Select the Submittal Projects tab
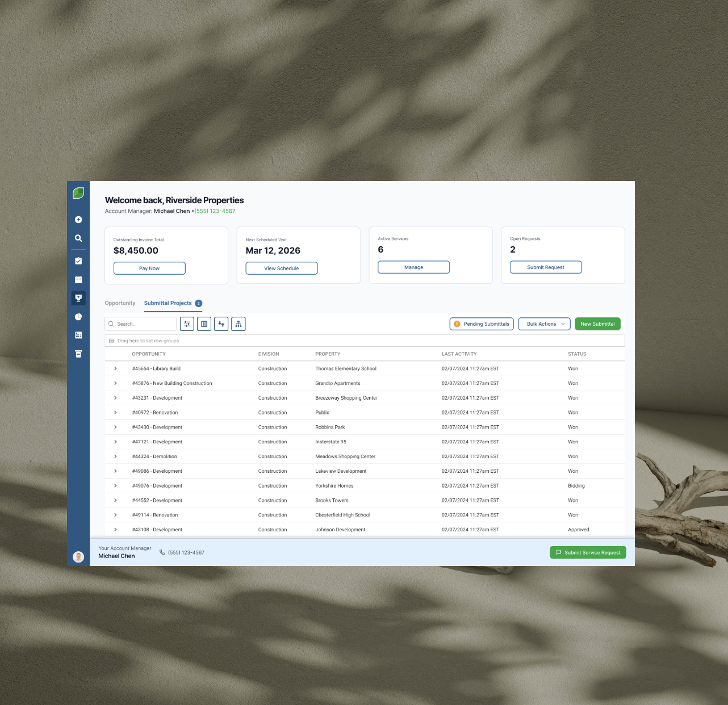The image size is (728, 705). pos(168,303)
